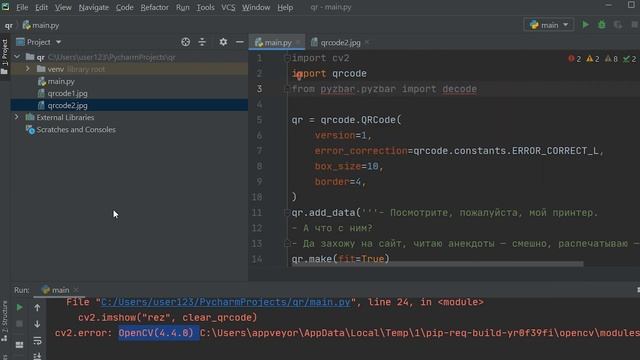Screen dimensions: 640x360
Task: Toggle soft-wrap in Run console
Action: coord(37,341)
